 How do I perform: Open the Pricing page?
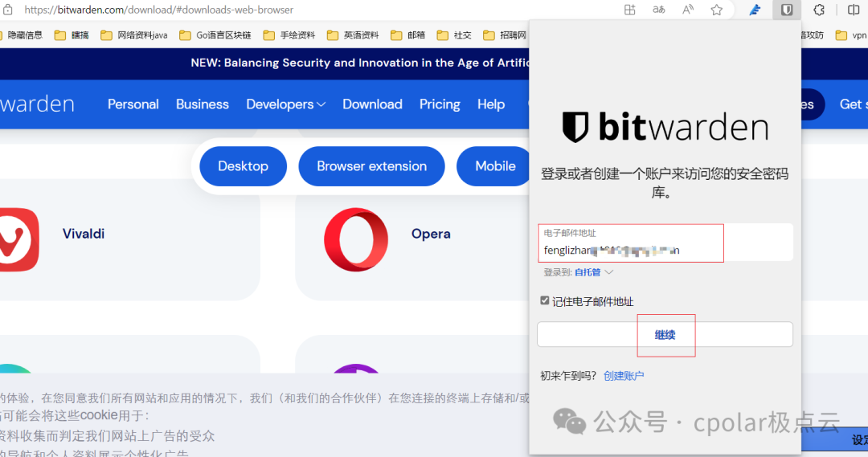coord(440,104)
